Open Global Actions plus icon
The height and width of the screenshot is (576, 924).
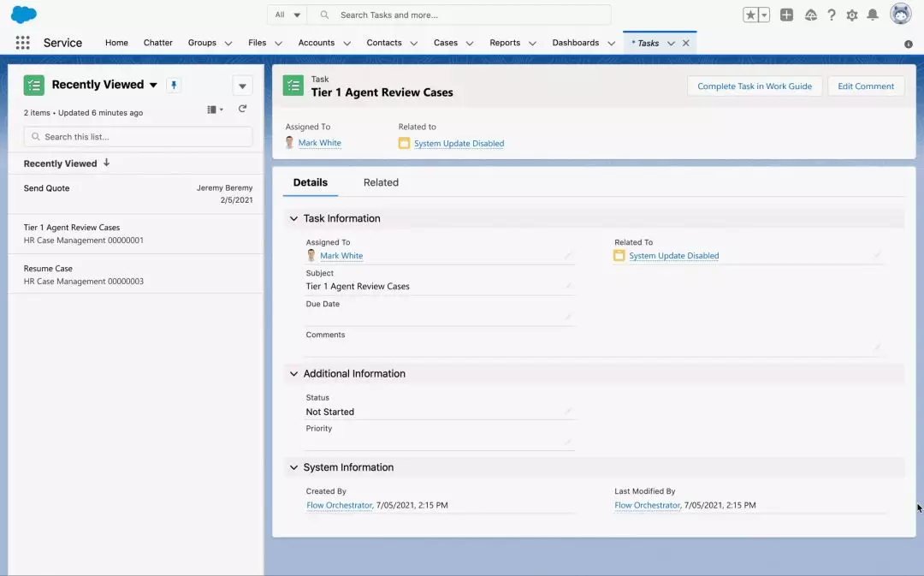click(787, 15)
